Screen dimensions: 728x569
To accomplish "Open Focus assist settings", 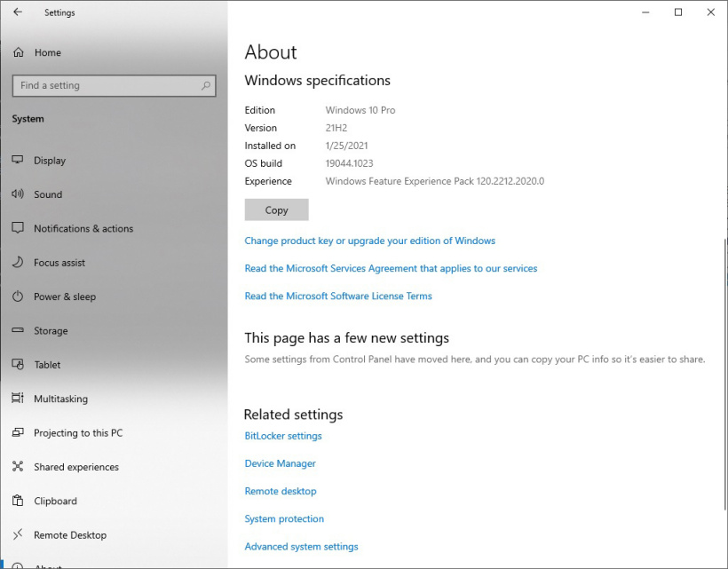I will [58, 263].
